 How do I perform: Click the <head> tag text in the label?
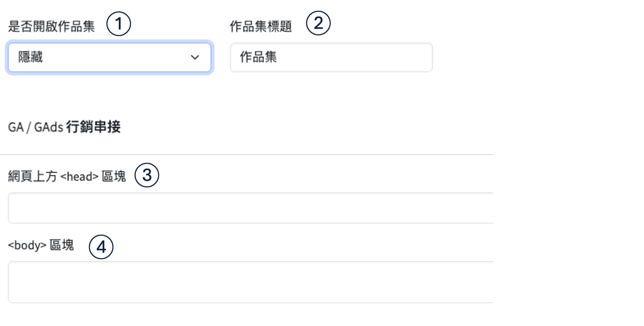[79, 176]
